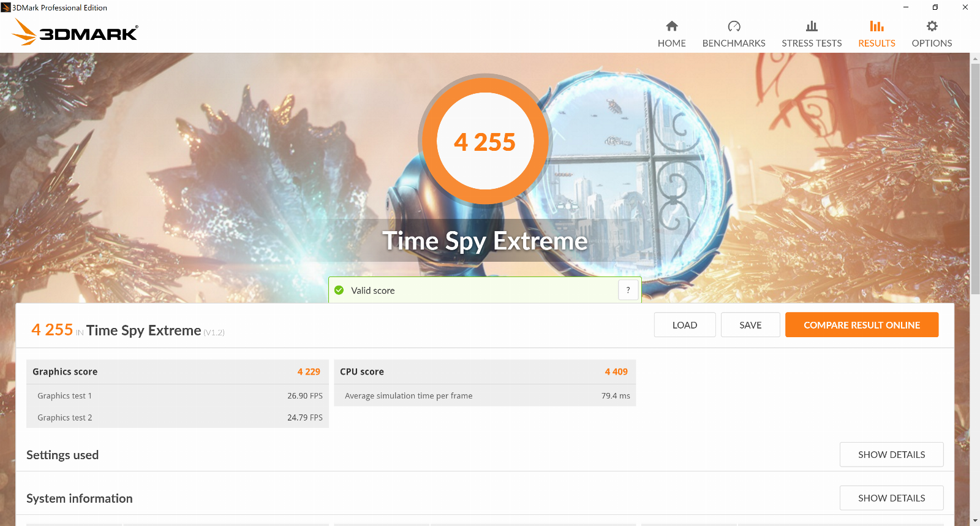Click the Time Spy Extreme banner title

(x=485, y=241)
